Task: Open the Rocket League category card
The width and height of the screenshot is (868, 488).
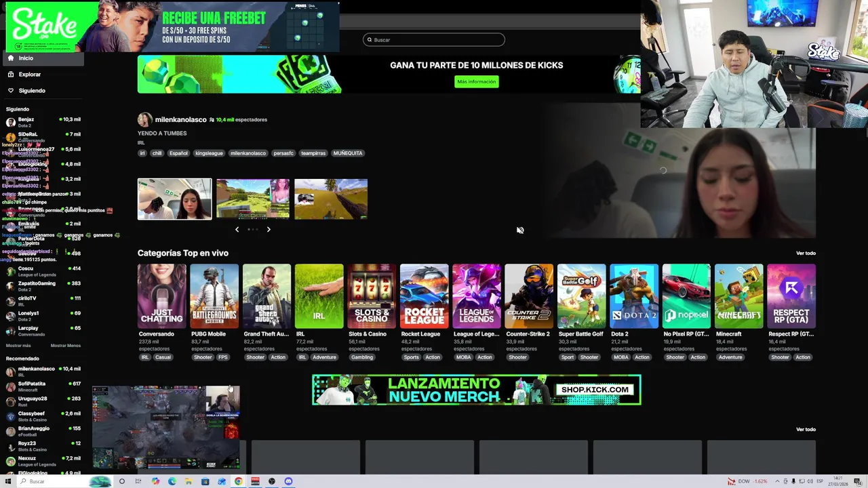Action: tap(424, 296)
